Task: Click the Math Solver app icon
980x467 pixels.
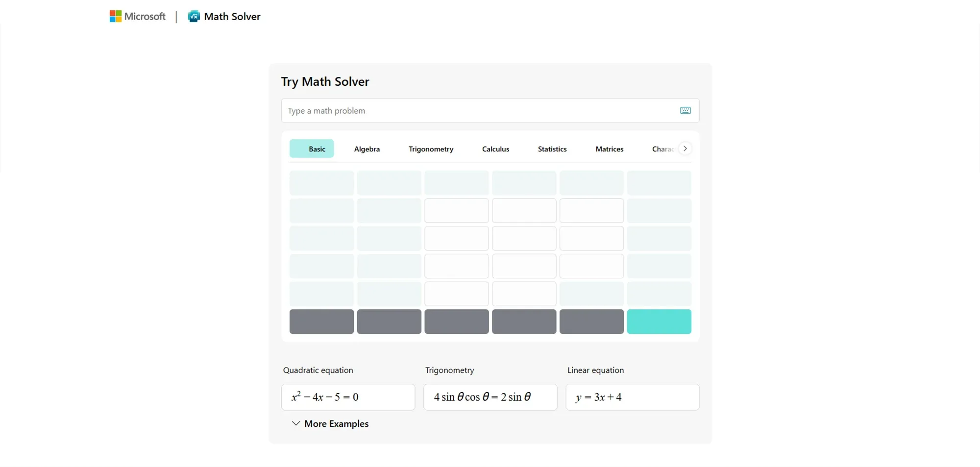Action: tap(194, 16)
